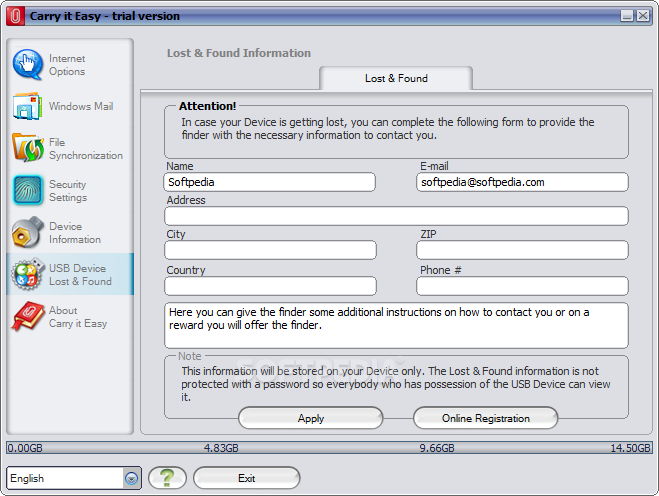The width and height of the screenshot is (659, 496).
Task: Click the empty ZIP input field
Action: [x=522, y=250]
